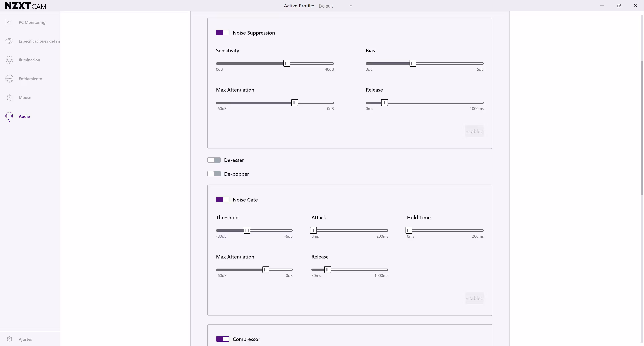Click the Noise Suppression reset button
The image size is (644, 346).
(474, 131)
